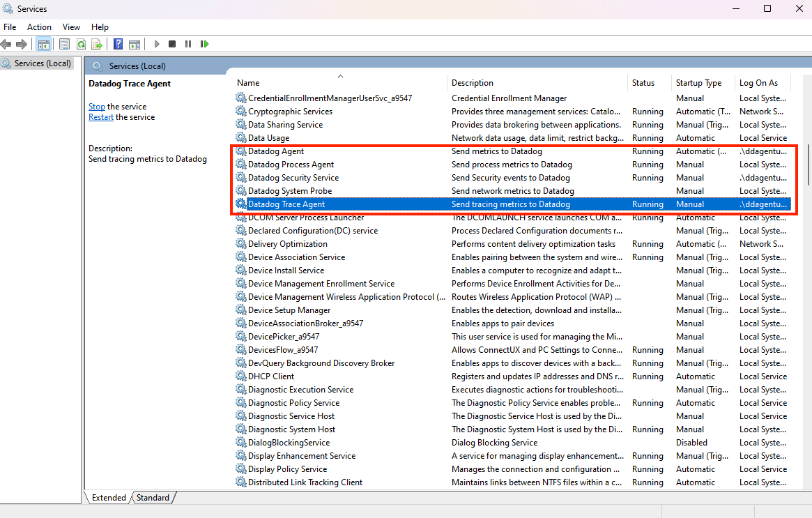812x518 pixels.
Task: Switch to the Standard tab
Action: (x=153, y=497)
